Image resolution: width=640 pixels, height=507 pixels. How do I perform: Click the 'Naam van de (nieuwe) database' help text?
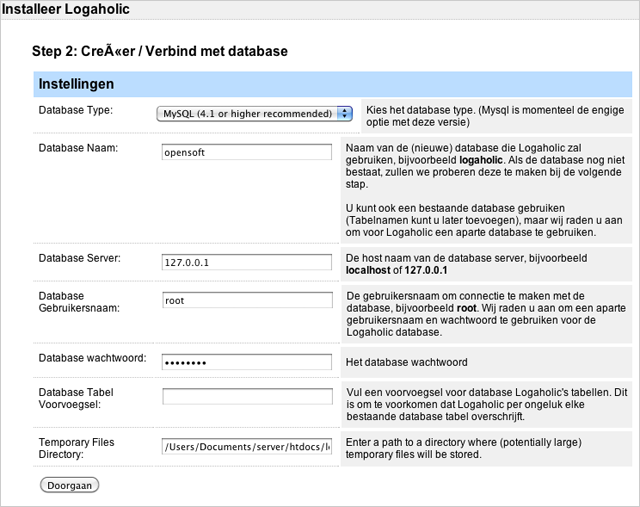(x=485, y=166)
